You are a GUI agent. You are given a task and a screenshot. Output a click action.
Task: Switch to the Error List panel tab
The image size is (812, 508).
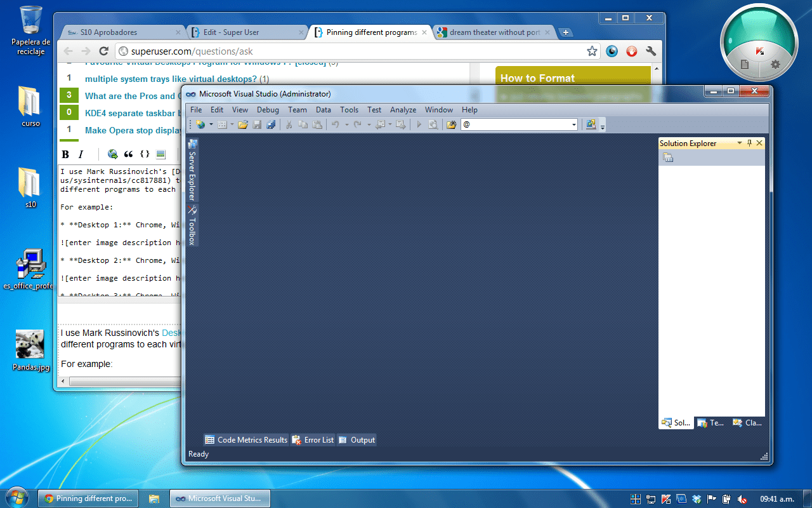[312, 439]
